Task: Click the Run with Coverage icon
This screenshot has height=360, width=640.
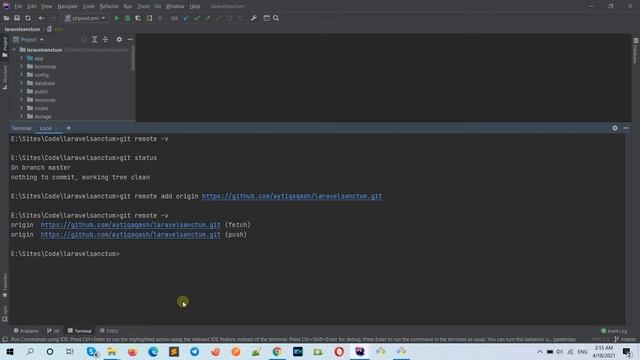Action: point(138,18)
